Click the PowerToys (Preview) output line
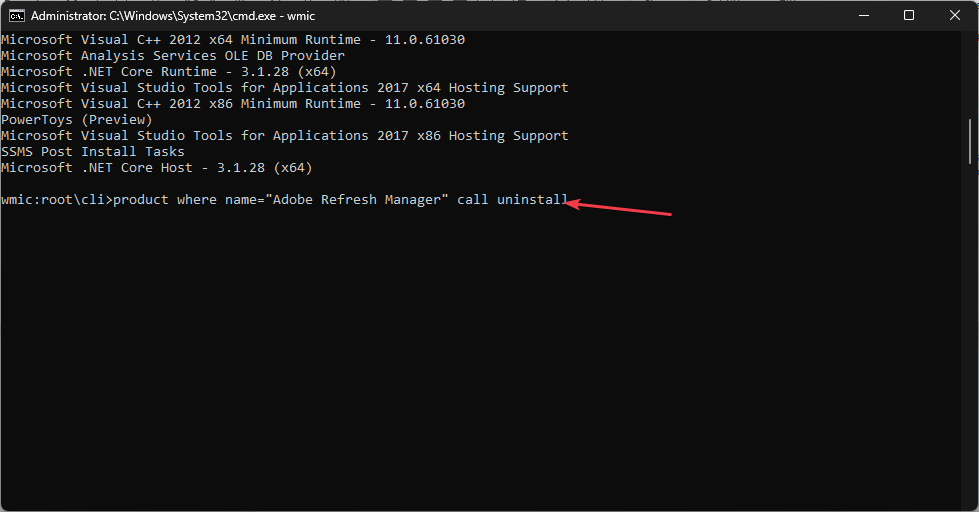Viewport: 979px width, 512px height. (77, 120)
